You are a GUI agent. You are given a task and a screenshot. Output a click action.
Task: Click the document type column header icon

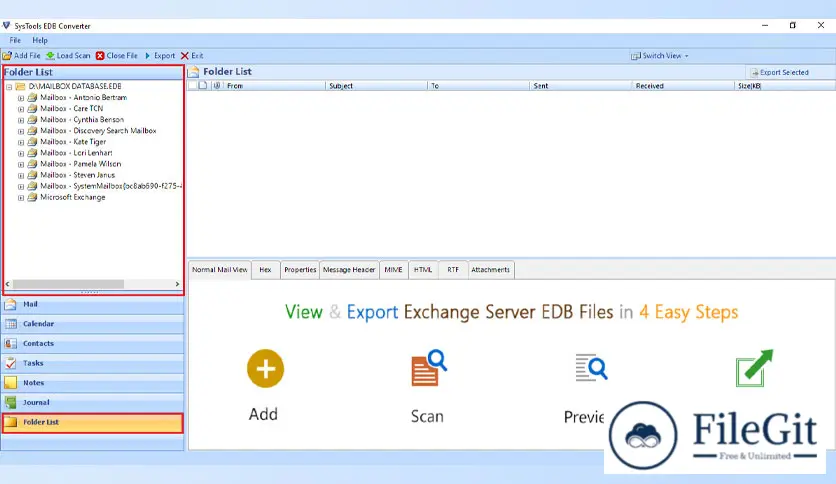tap(203, 85)
